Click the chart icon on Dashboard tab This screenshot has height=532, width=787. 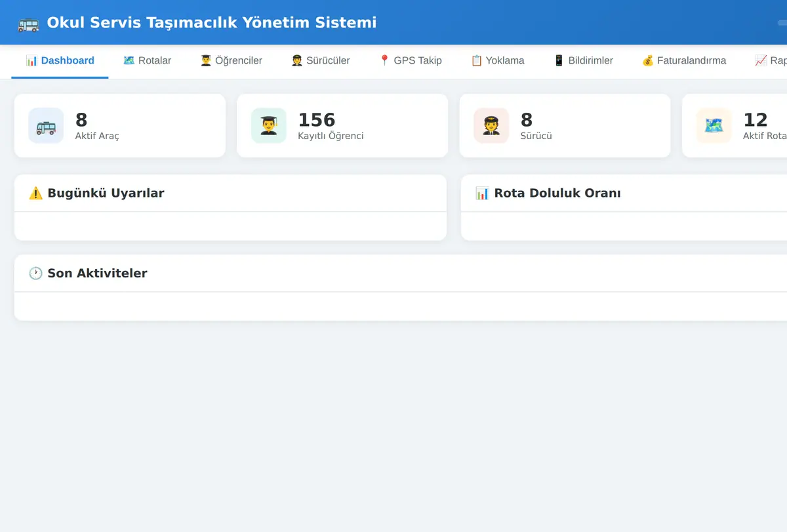(x=31, y=60)
